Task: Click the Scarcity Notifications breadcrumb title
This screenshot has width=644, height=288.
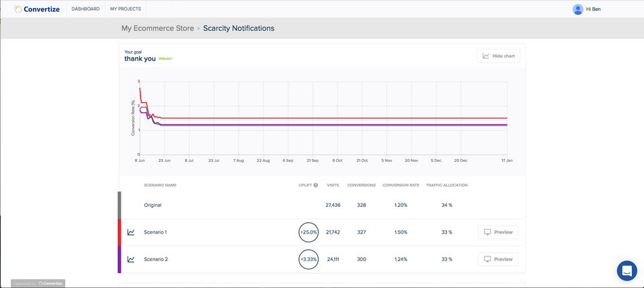Action: [238, 28]
